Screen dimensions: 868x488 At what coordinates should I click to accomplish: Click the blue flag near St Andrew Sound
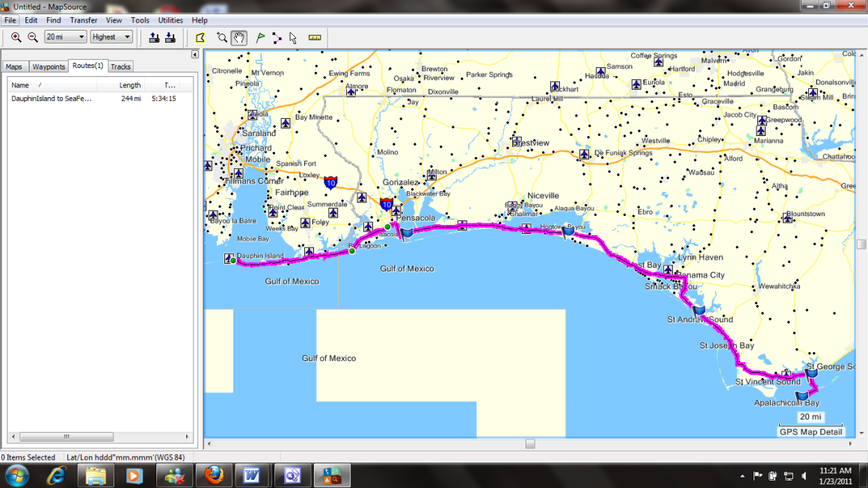[x=698, y=310]
